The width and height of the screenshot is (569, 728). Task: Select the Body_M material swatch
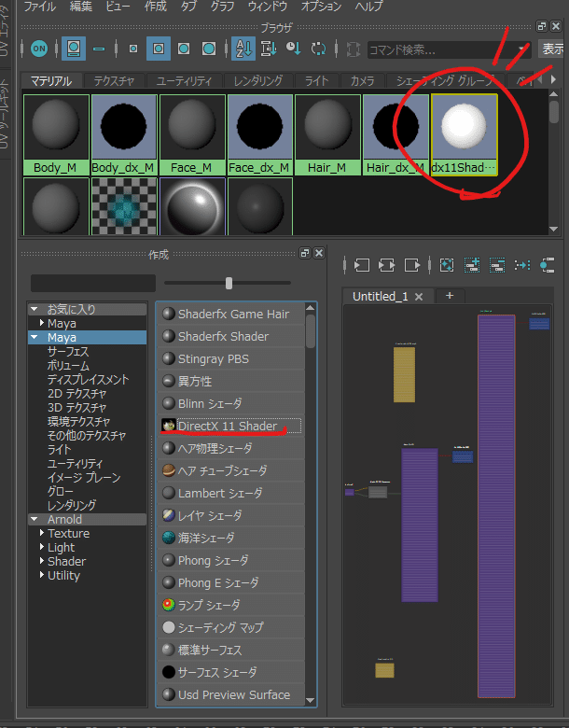click(x=56, y=134)
